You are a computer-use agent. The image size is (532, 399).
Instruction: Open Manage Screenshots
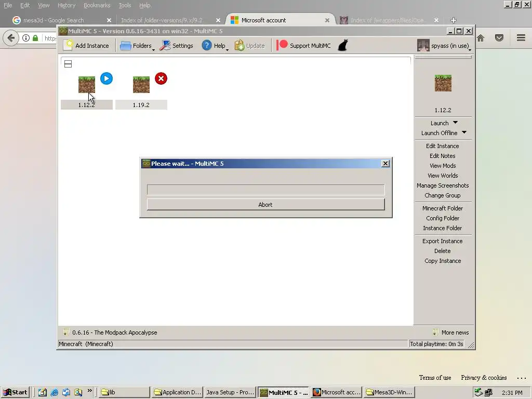443,185
